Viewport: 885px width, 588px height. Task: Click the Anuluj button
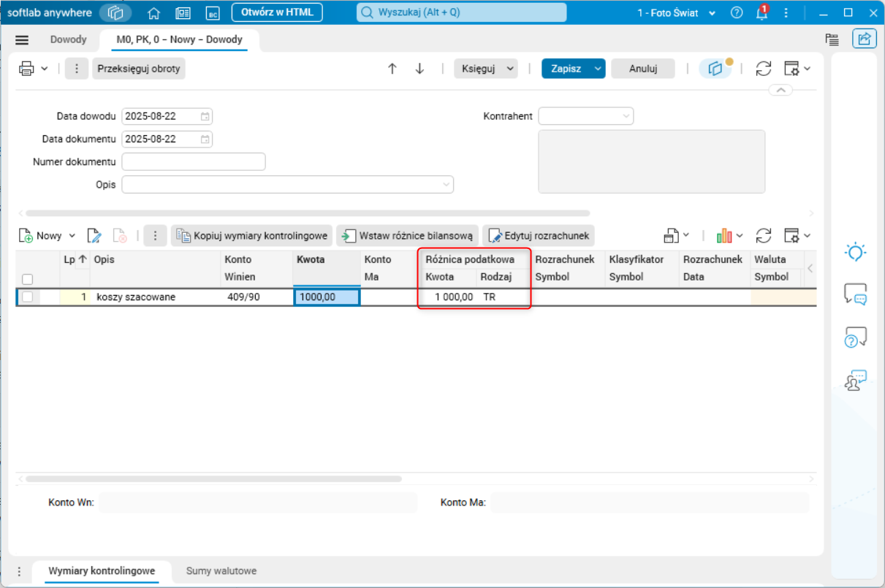click(x=643, y=69)
